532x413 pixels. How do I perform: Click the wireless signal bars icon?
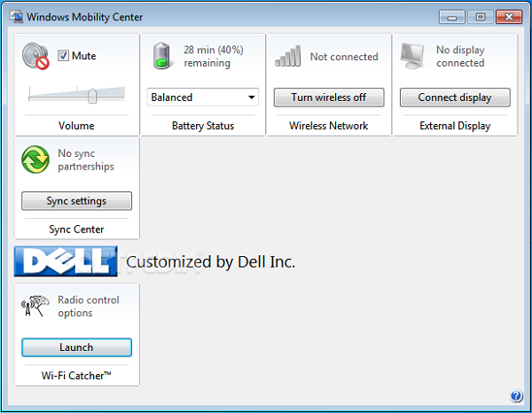[x=287, y=57]
